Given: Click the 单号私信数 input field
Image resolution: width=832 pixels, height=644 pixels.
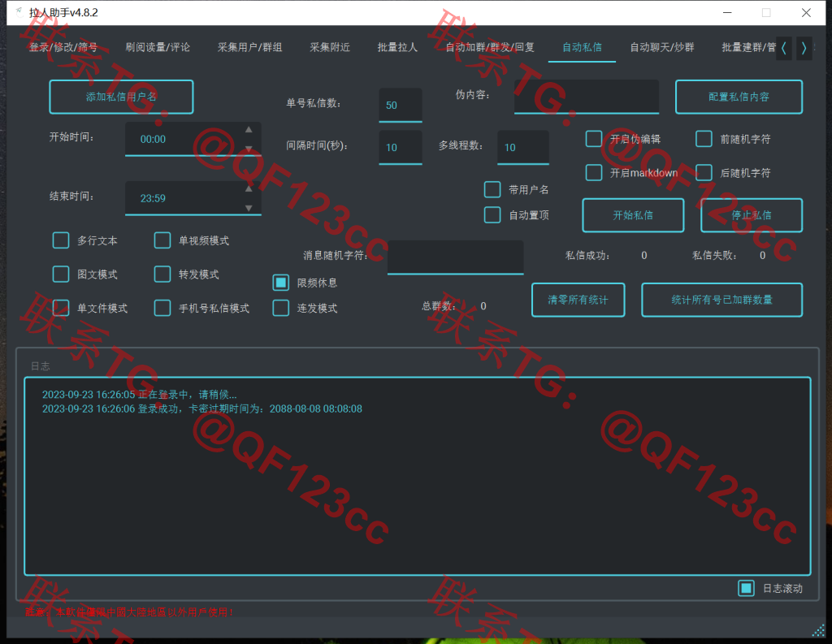Looking at the screenshot, I should (400, 105).
